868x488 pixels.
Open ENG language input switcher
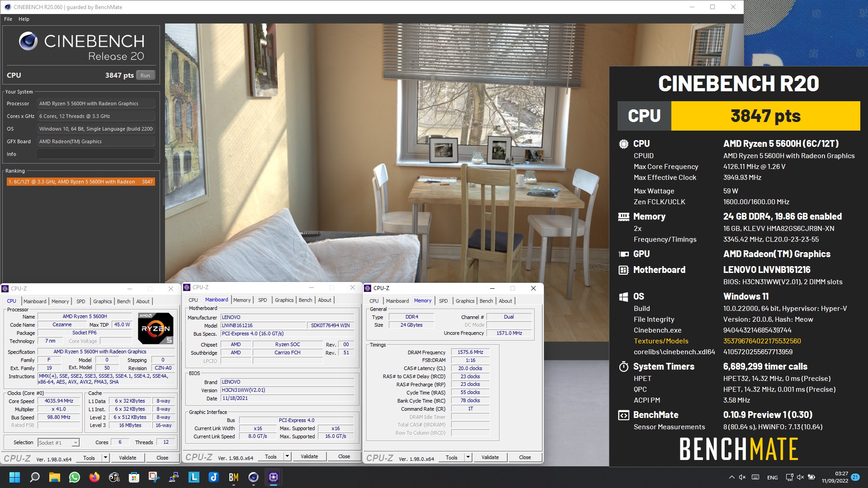[x=773, y=478]
